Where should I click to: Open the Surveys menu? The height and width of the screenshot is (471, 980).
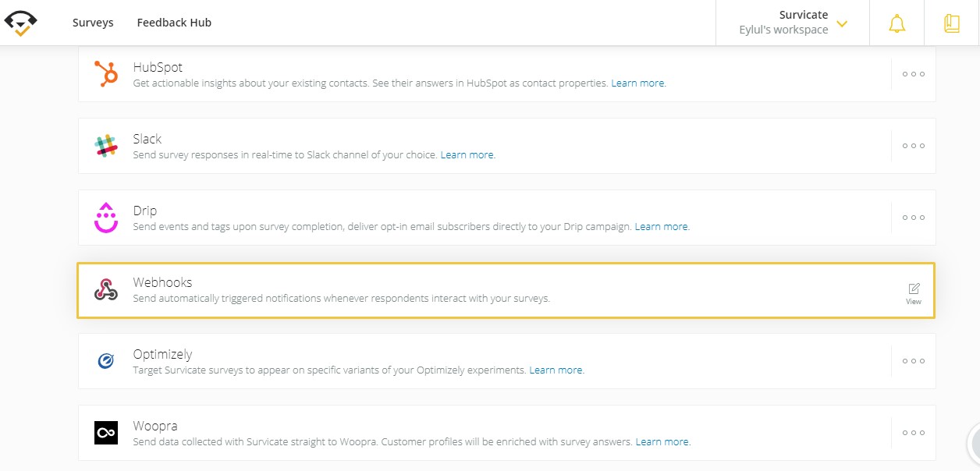(93, 23)
